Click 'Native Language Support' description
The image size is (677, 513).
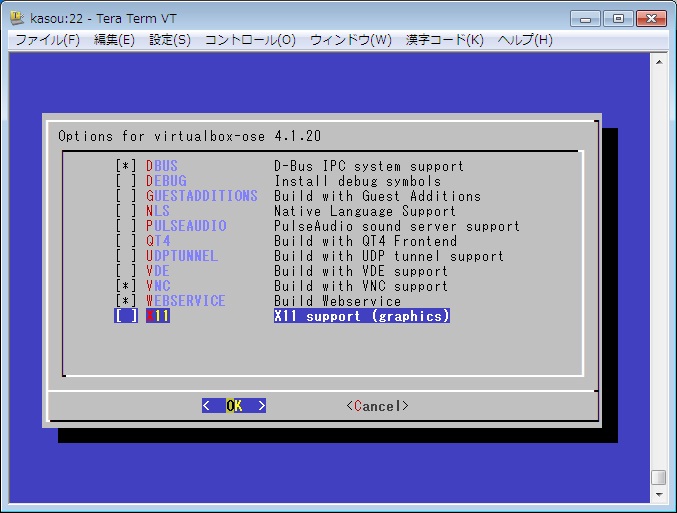[365, 211]
